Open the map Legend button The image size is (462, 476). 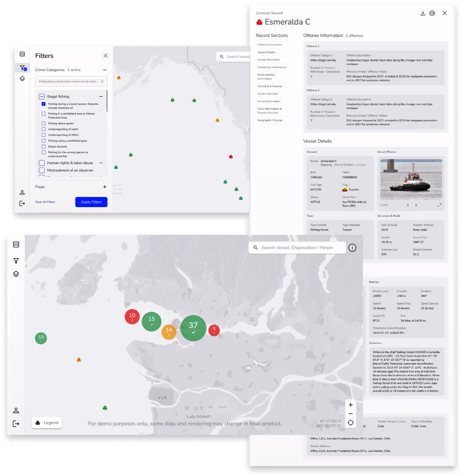coord(47,423)
